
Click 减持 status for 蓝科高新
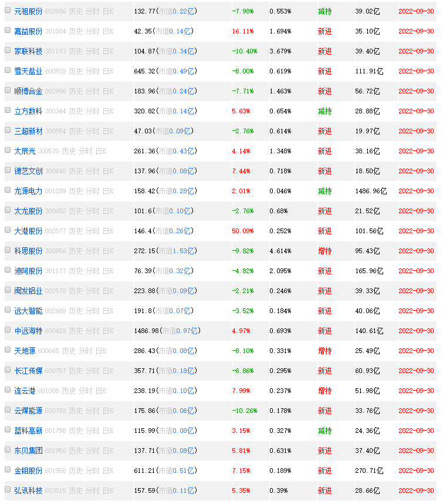point(324,431)
